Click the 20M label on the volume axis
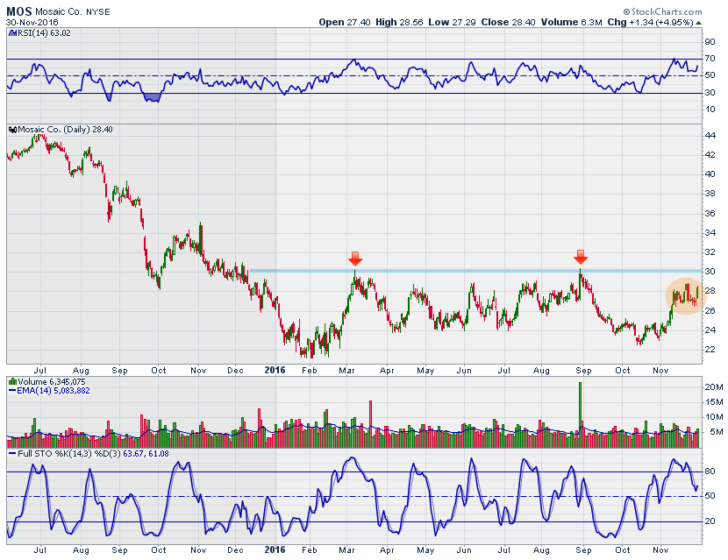Image resolution: width=728 pixels, height=560 pixels. click(x=714, y=387)
